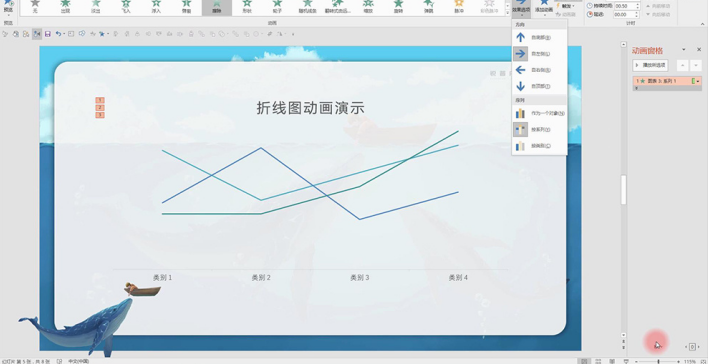The image size is (709, 364).
Task: Apply the 缩放 (Zoom) animation
Action: tap(369, 7)
